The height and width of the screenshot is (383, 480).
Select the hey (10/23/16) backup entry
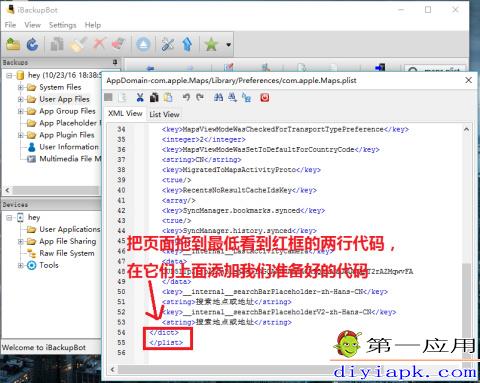[x=64, y=75]
